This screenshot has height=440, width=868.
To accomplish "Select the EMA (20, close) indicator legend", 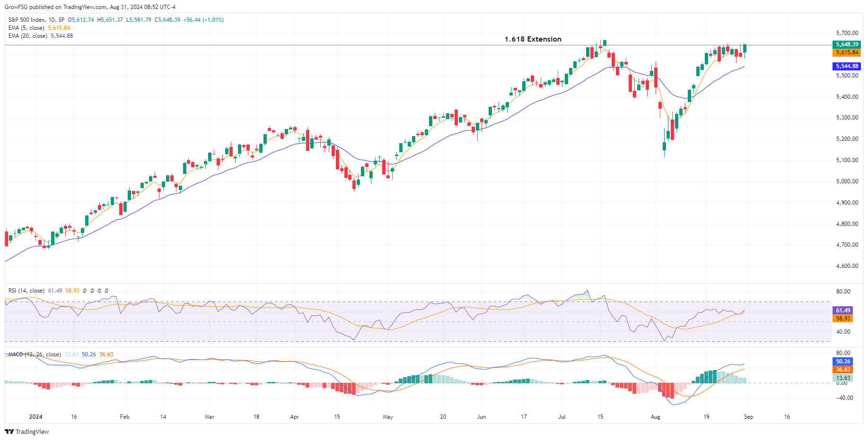I will 27,36.
